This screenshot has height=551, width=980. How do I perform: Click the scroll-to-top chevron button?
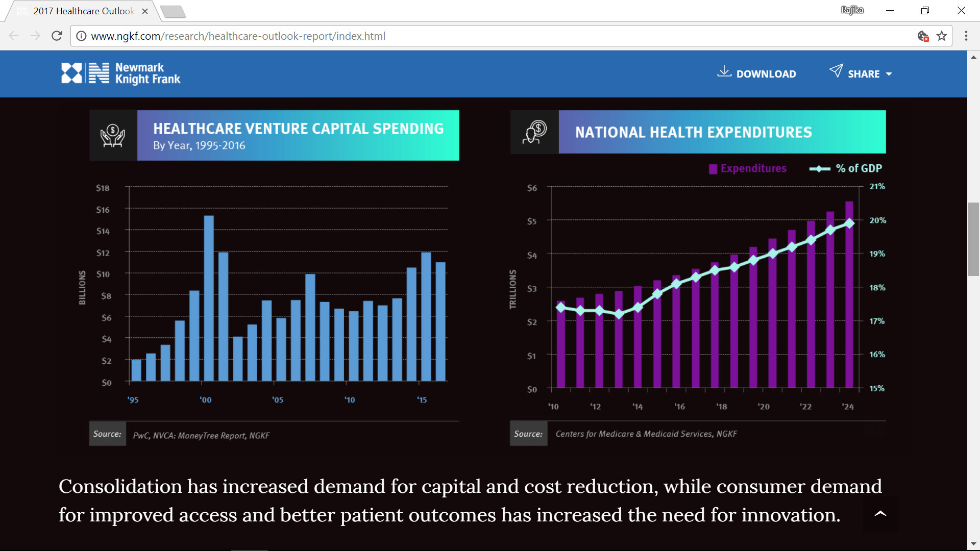pyautogui.click(x=880, y=514)
